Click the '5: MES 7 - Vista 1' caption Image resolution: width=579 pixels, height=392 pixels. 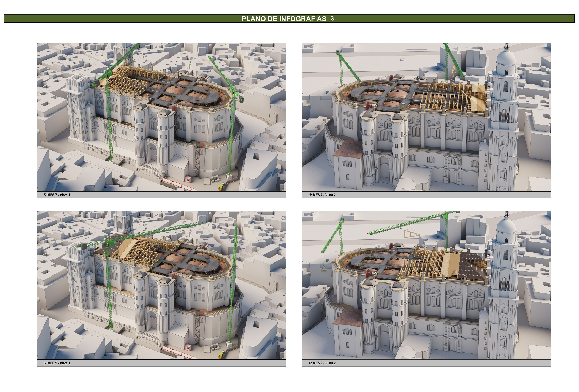(x=57, y=195)
